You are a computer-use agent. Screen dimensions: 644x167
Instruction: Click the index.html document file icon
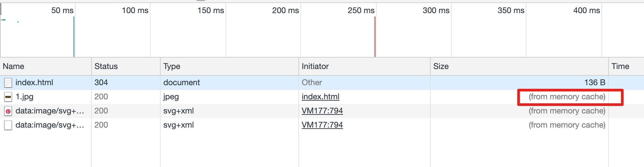(8, 83)
